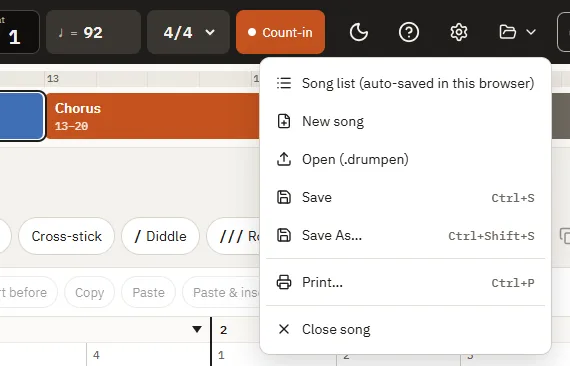Select Save in the file menu
Screen dimensions: 570x366
(x=405, y=197)
